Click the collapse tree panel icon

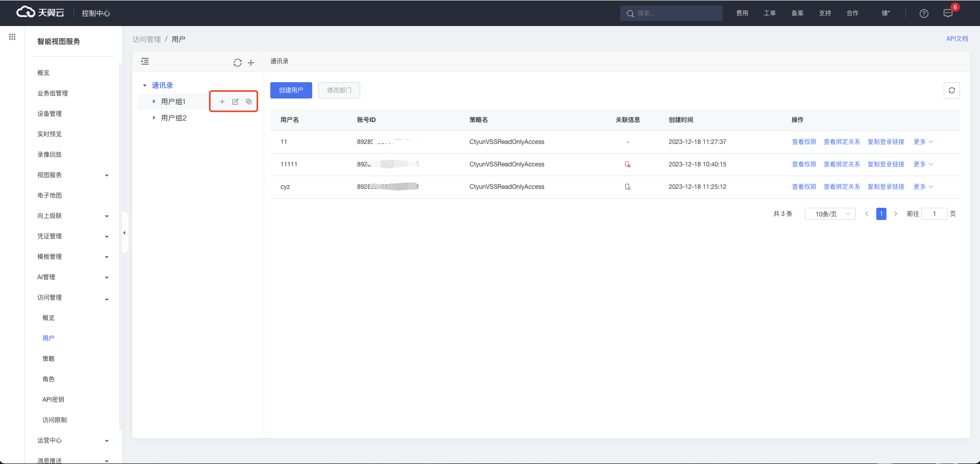[x=145, y=61]
